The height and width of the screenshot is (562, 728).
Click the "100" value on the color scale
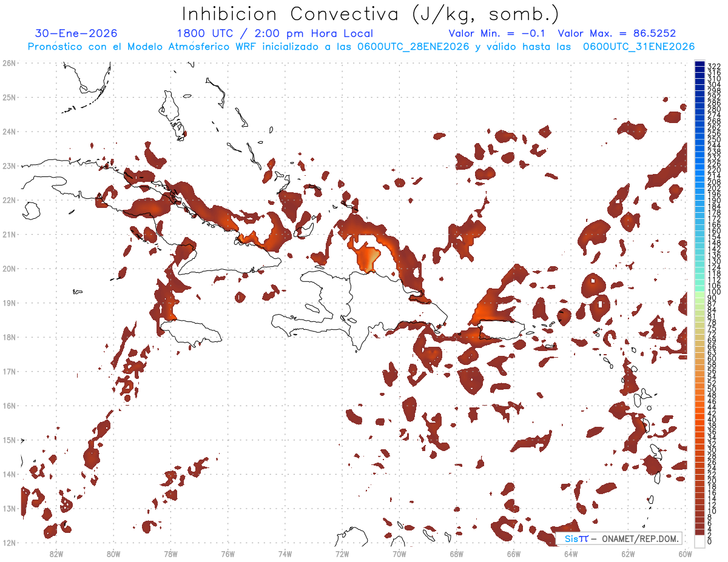(x=714, y=292)
